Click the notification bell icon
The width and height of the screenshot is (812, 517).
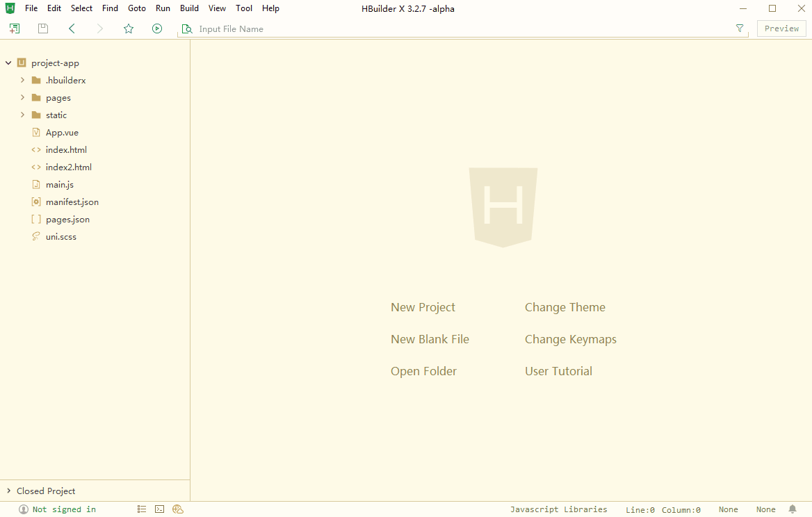(793, 509)
